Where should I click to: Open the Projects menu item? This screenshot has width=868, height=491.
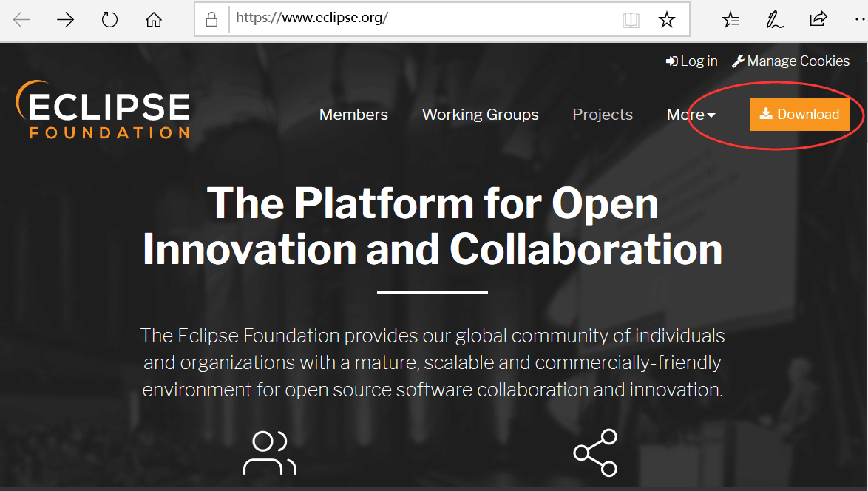[x=603, y=115]
